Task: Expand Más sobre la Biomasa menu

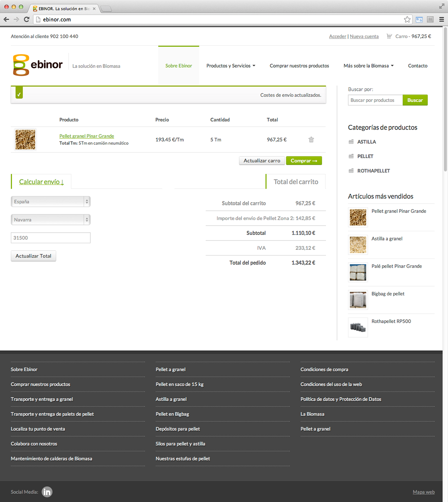Action: pyautogui.click(x=368, y=66)
